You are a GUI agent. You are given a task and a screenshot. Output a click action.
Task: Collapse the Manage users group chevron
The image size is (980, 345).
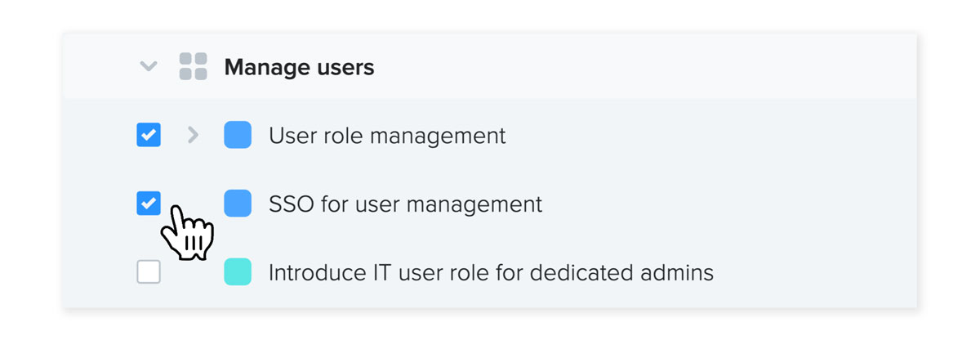[148, 66]
